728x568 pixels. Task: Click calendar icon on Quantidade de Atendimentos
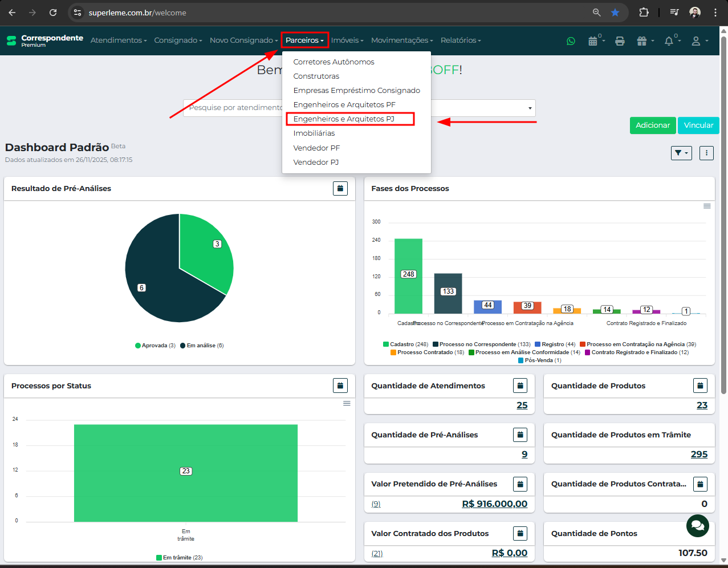pos(520,386)
